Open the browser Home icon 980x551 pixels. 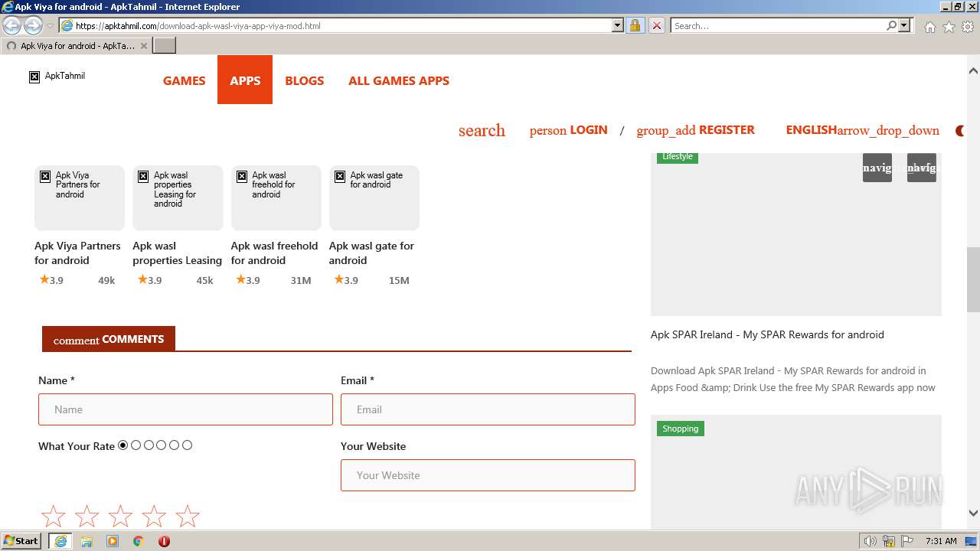(929, 27)
